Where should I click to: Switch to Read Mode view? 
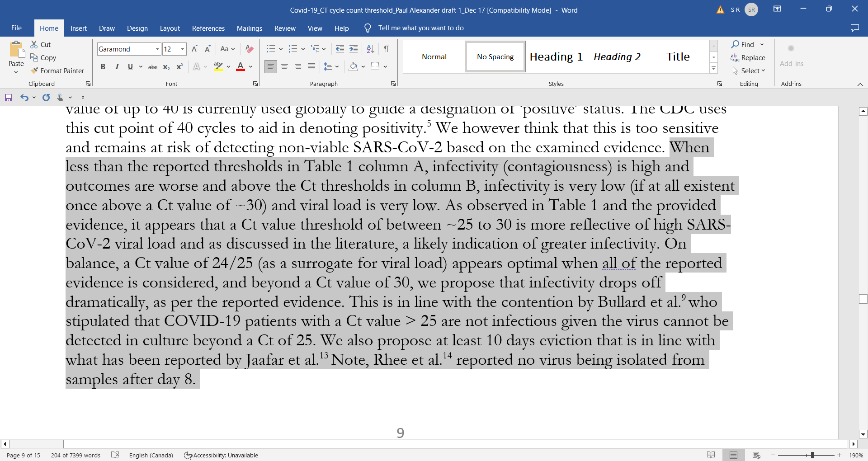711,455
